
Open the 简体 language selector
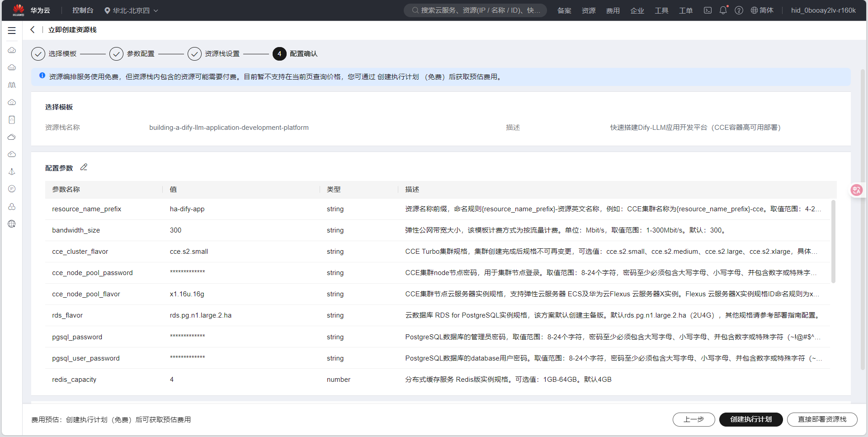point(762,10)
